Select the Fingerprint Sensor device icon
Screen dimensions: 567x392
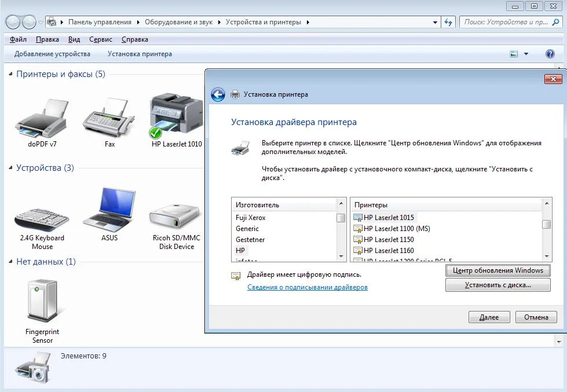[x=42, y=301]
